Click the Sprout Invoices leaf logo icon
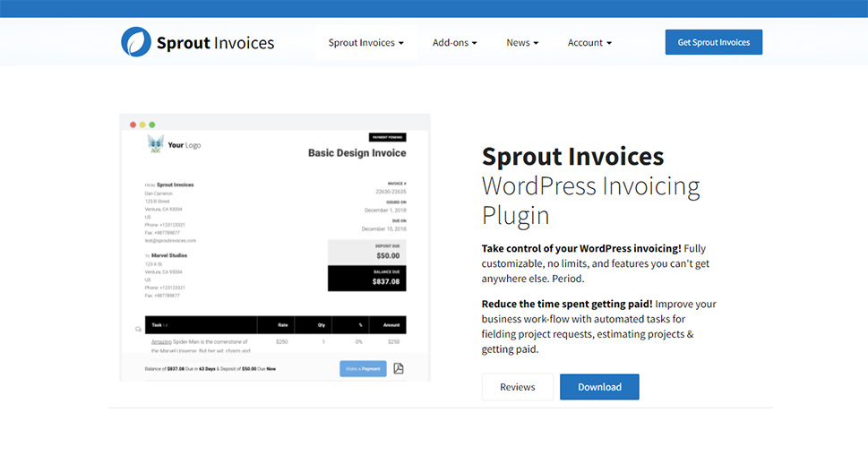Viewport: 868px width, 464px height. coord(135,42)
